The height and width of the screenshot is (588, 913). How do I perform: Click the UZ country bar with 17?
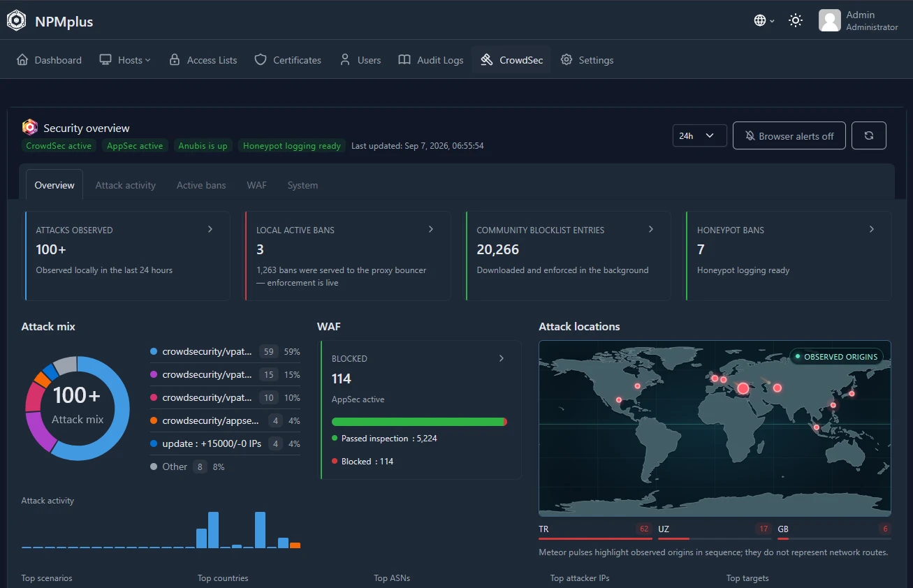715,531
